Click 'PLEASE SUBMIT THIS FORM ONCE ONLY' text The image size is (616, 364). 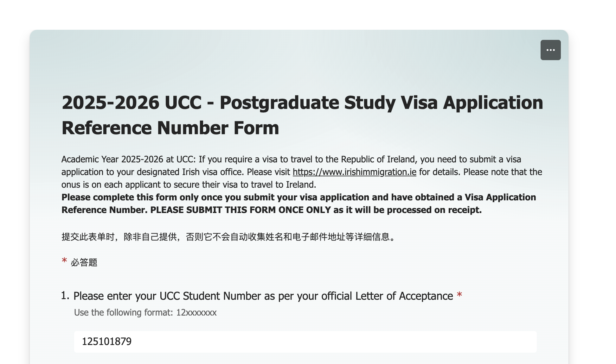[240, 210]
